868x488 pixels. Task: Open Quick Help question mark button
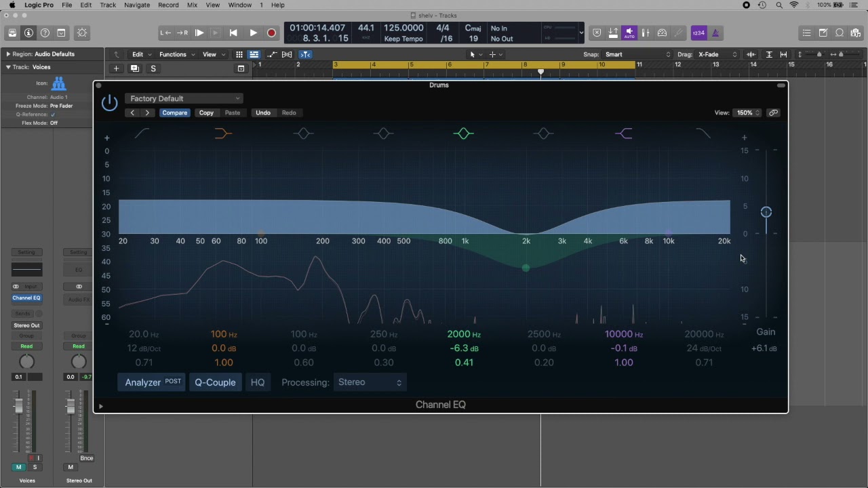click(45, 33)
